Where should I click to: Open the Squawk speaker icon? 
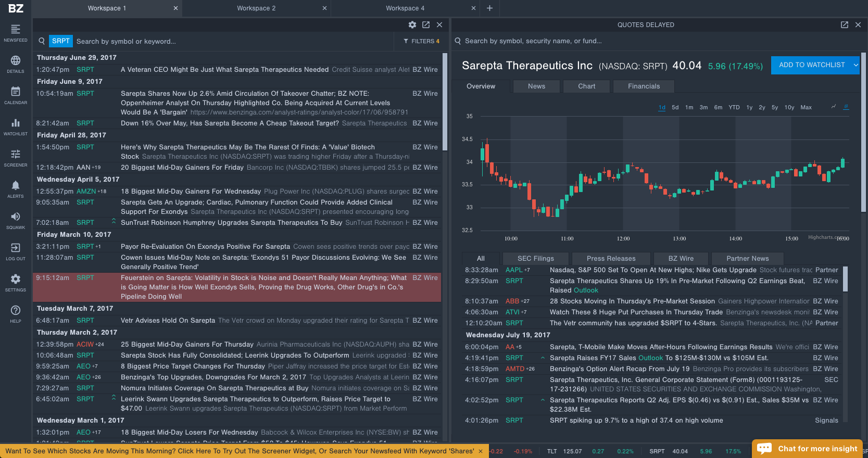tap(16, 217)
